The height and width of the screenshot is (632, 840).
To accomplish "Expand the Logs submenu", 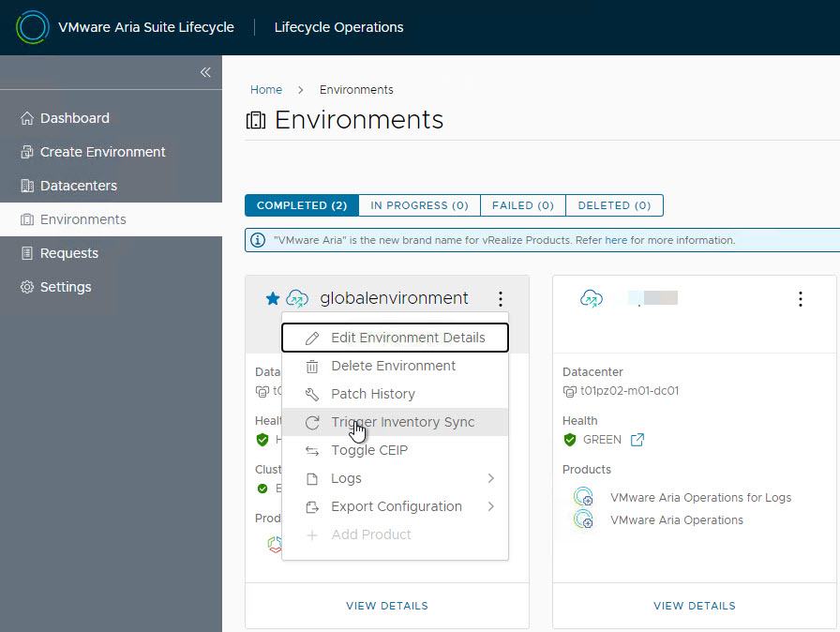I will [x=346, y=478].
